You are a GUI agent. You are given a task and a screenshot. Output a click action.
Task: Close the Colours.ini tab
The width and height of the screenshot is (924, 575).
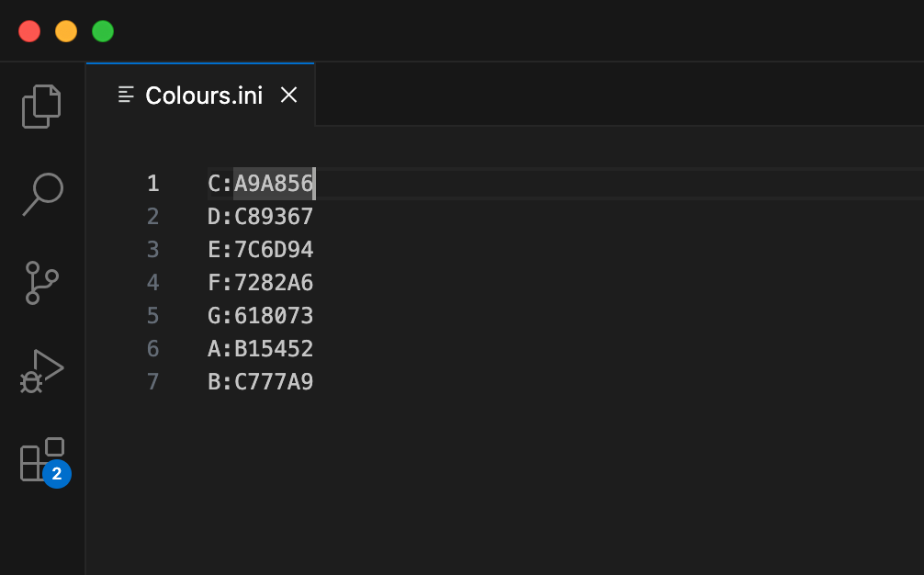[288, 95]
